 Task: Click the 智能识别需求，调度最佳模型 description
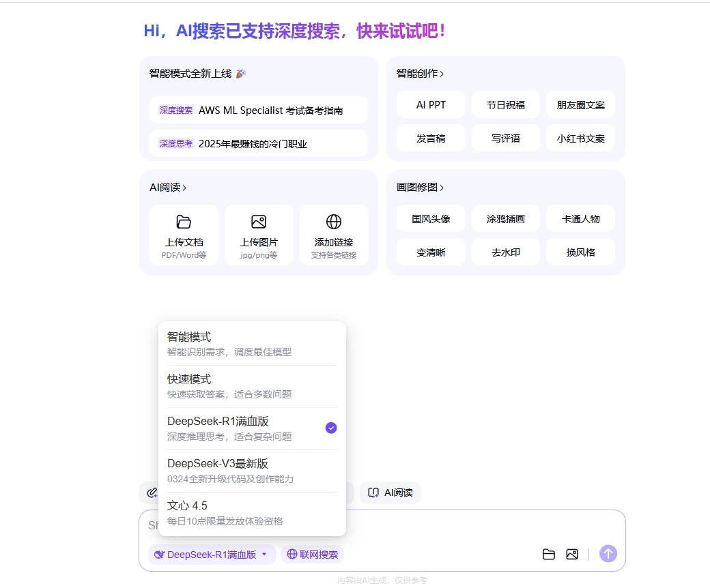pos(229,352)
